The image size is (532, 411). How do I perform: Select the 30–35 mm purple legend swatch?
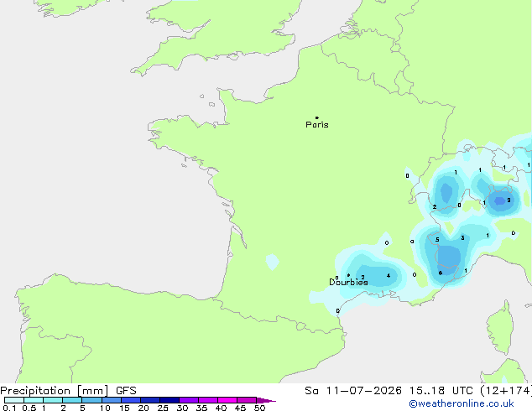(x=189, y=400)
